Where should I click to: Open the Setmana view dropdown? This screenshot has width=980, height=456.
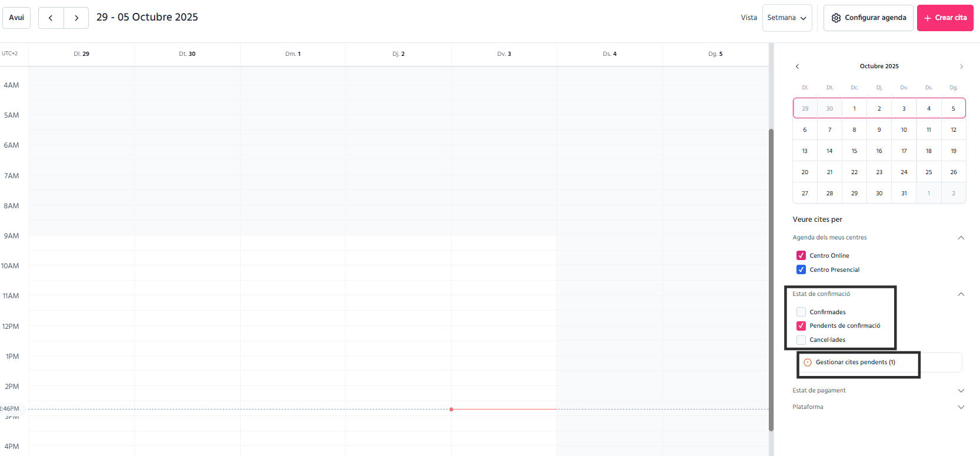pos(787,18)
